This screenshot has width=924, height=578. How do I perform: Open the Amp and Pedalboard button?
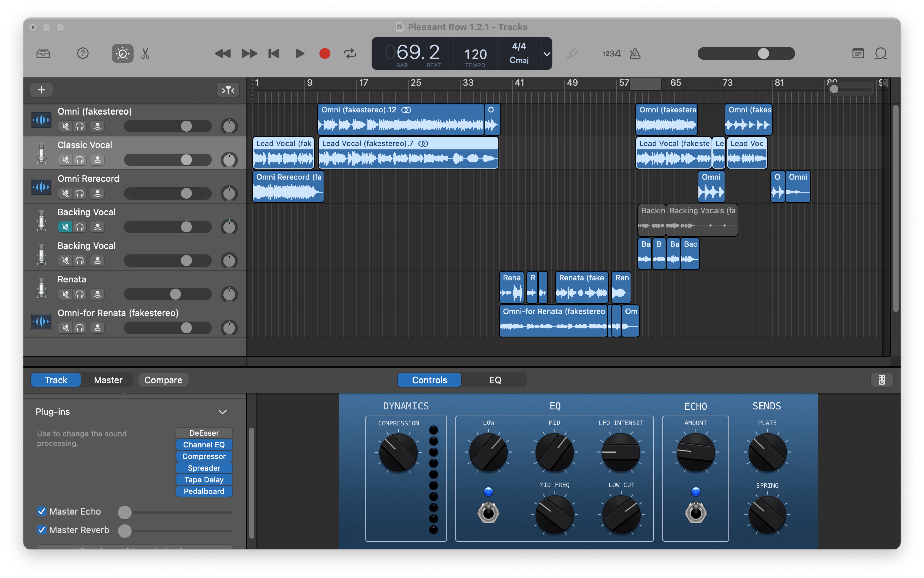[881, 380]
